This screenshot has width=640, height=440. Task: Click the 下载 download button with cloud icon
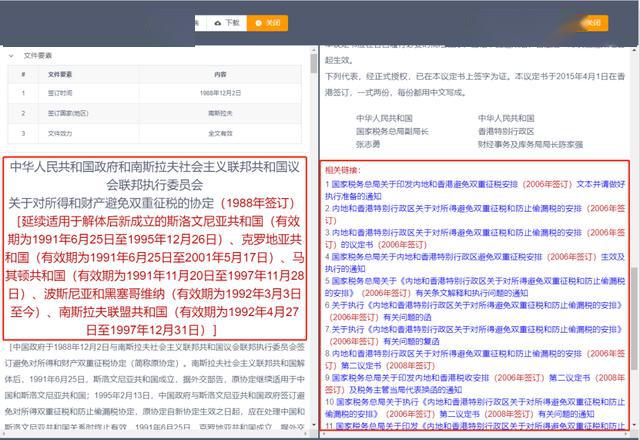click(227, 23)
